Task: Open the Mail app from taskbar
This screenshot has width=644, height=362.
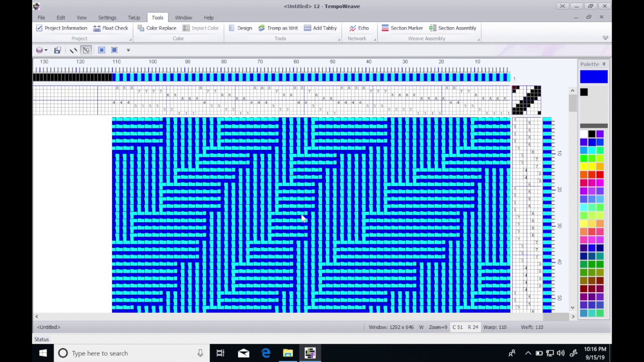Action: click(244, 353)
